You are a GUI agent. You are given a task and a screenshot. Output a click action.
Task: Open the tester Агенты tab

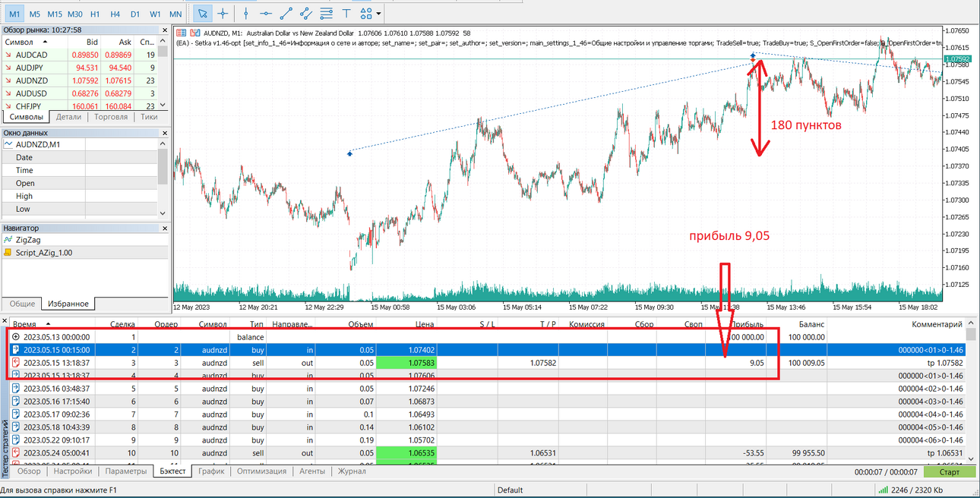[312, 471]
